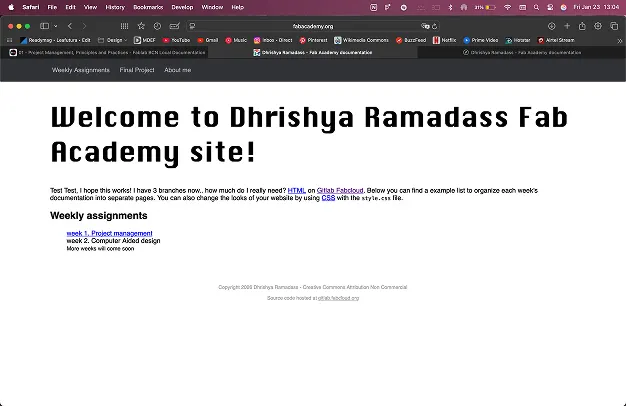The height and width of the screenshot is (406, 626).
Task: Open the Prime Video bookmark
Action: [481, 40]
